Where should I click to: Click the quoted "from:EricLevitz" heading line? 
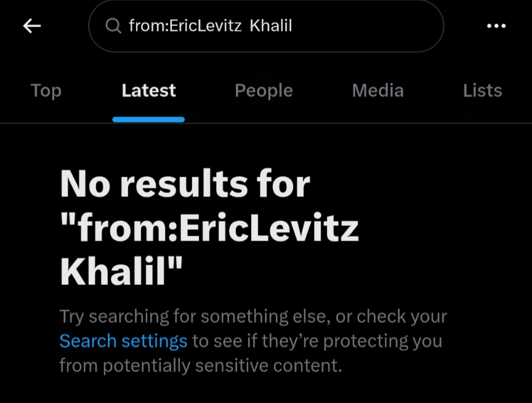pos(209,228)
